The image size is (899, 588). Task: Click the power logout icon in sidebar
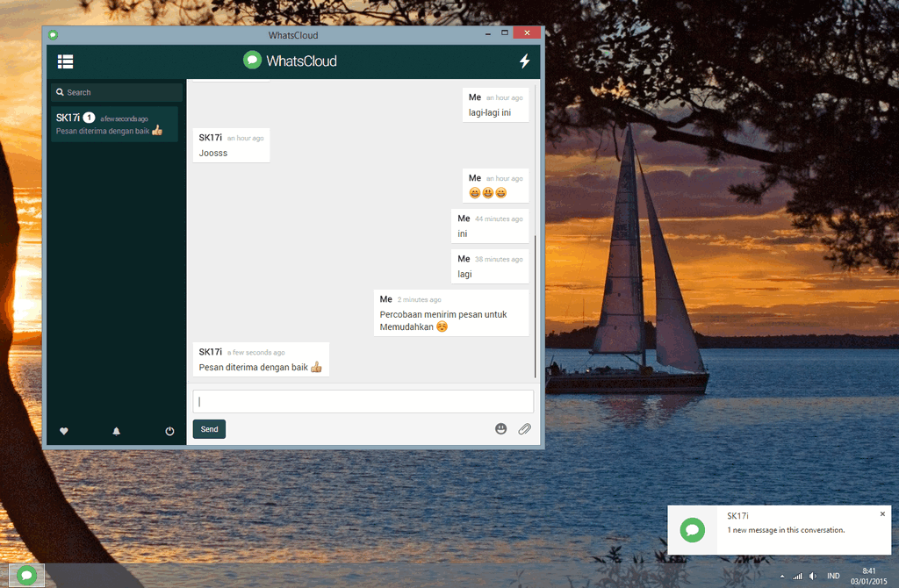(x=169, y=431)
